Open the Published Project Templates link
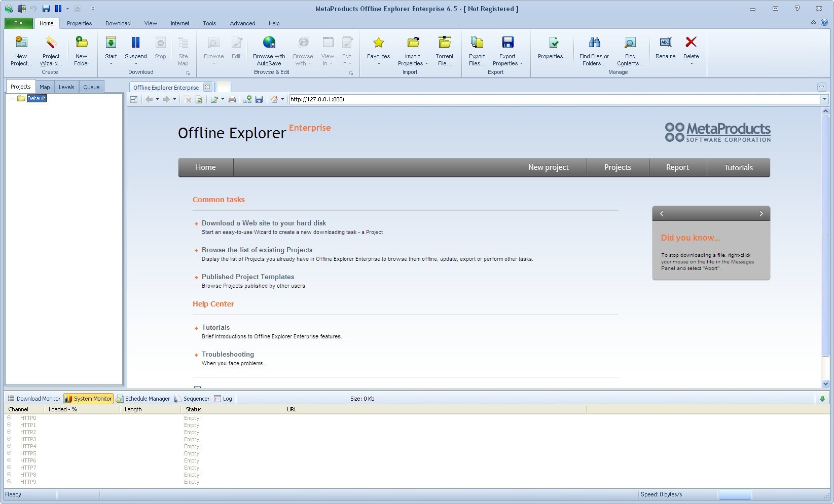 click(x=248, y=277)
